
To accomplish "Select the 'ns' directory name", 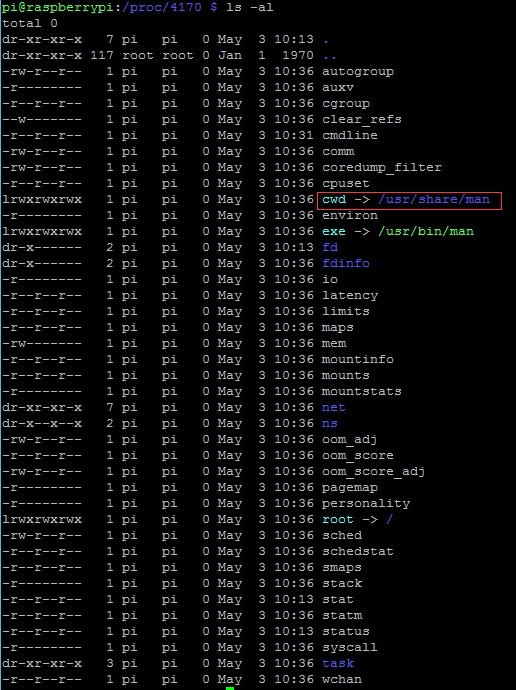I will coord(330,423).
